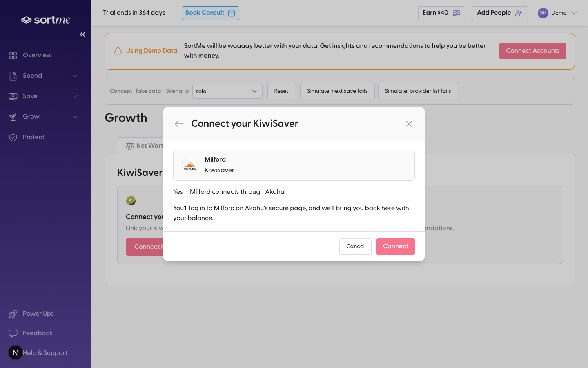588x368 pixels.
Task: Open the Demo user dropdown chevron
Action: (x=574, y=13)
